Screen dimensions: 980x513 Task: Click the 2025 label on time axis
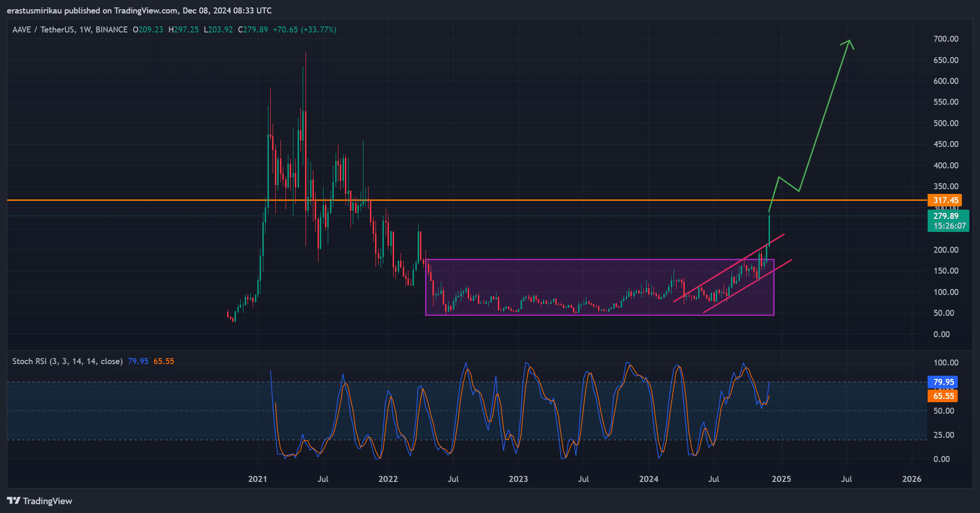coord(781,479)
